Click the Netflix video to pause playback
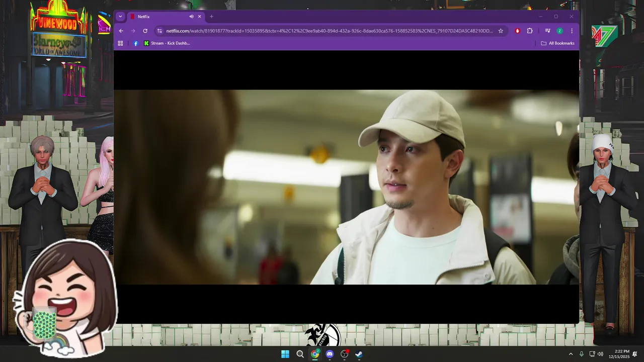Screen dimensions: 644x362 [x=346, y=187]
